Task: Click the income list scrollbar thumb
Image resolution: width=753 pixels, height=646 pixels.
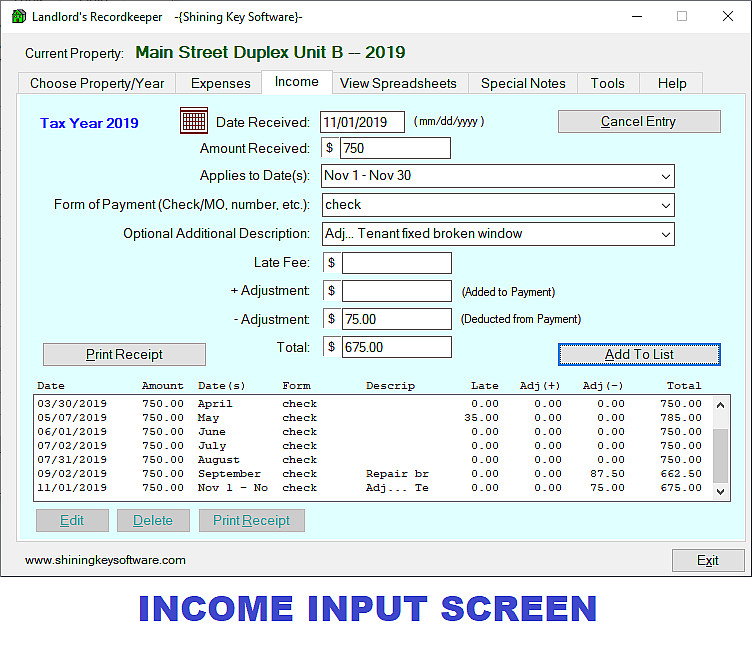Action: 720,455
